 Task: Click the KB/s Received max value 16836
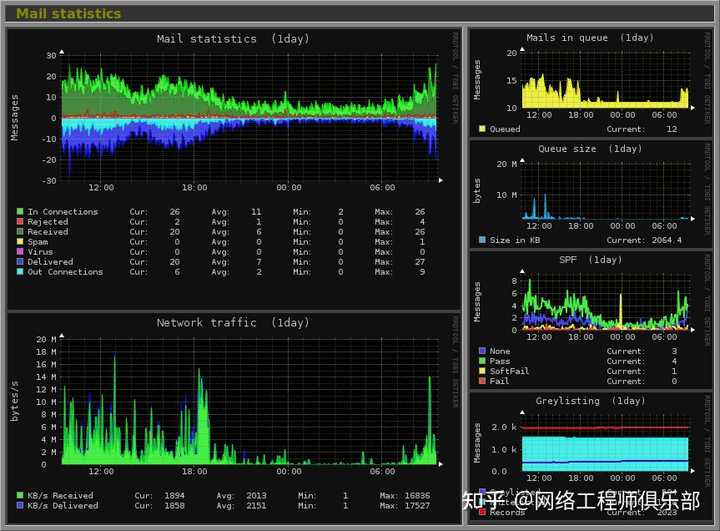click(x=417, y=496)
